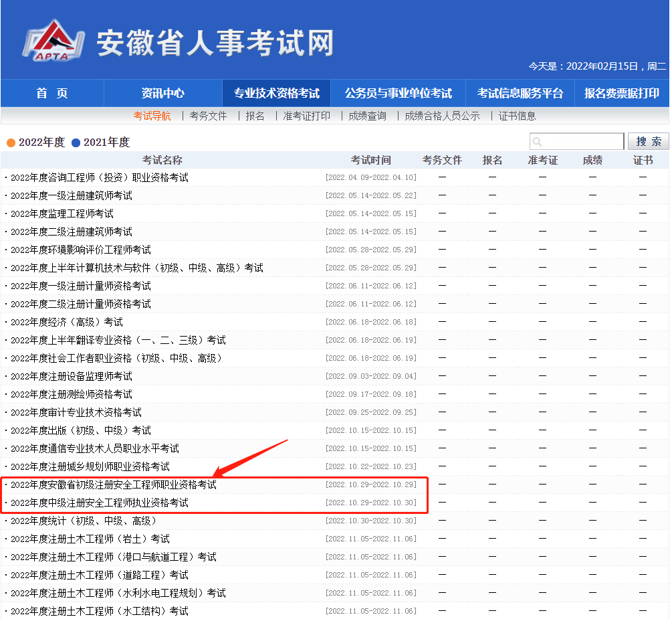Click the APTA site logo
The width and height of the screenshot is (672, 619).
coord(53,41)
